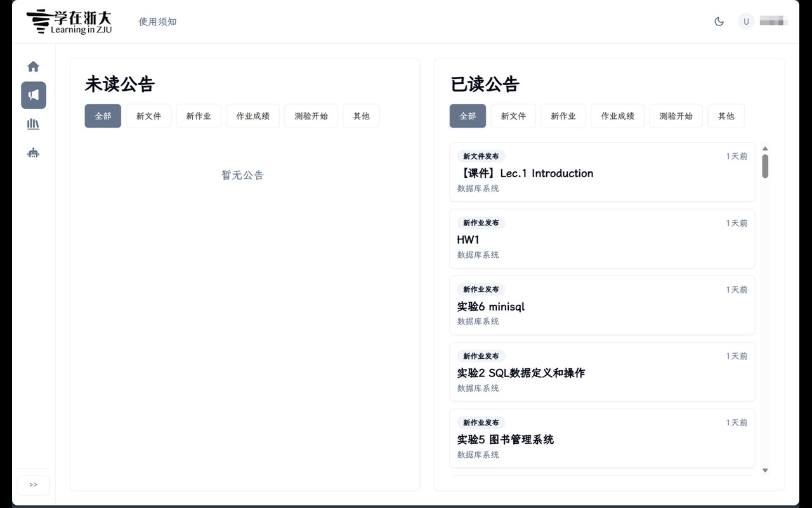Select 新作业 filter under 已读公告
The height and width of the screenshot is (508, 812).
click(563, 116)
